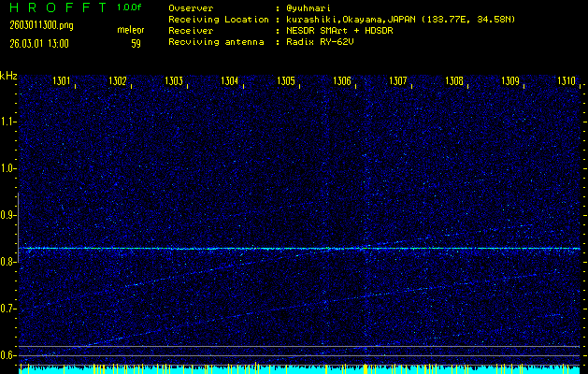The height and width of the screenshot is (374, 588).
Task: Click the 1301 time marker
Action: coord(63,81)
